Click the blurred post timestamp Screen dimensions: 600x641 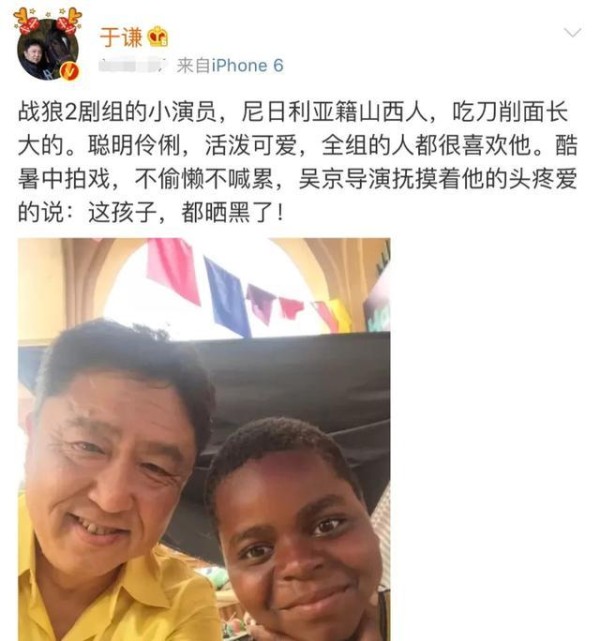coord(133,65)
